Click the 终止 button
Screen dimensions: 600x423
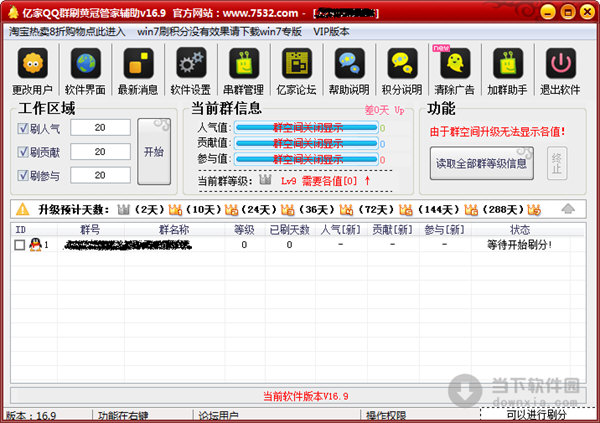pos(557,163)
